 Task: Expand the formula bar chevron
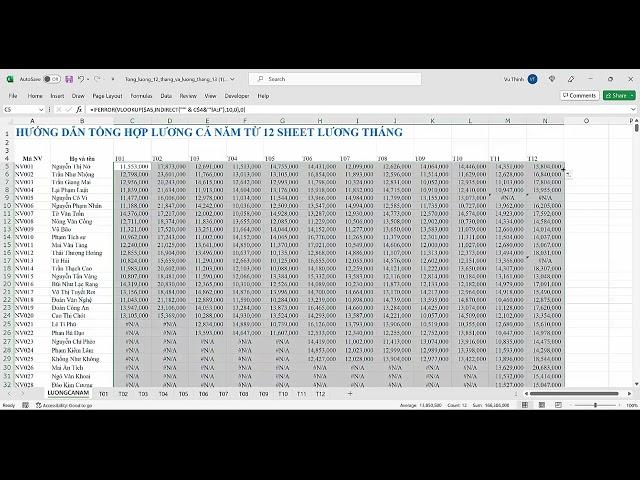[x=633, y=109]
